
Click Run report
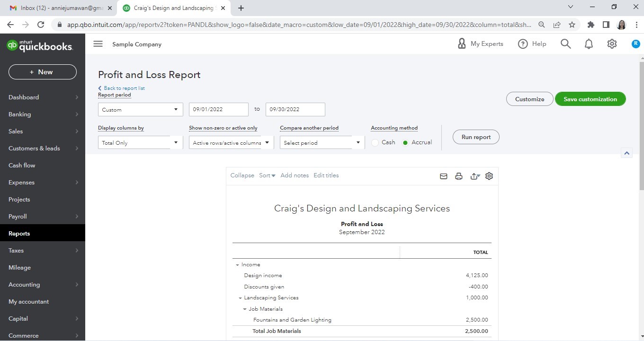(476, 137)
